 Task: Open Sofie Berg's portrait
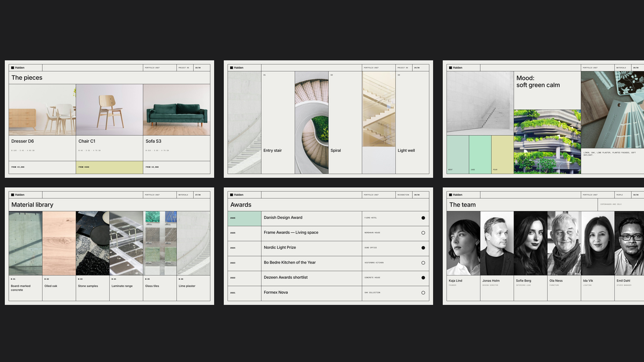[x=530, y=243]
